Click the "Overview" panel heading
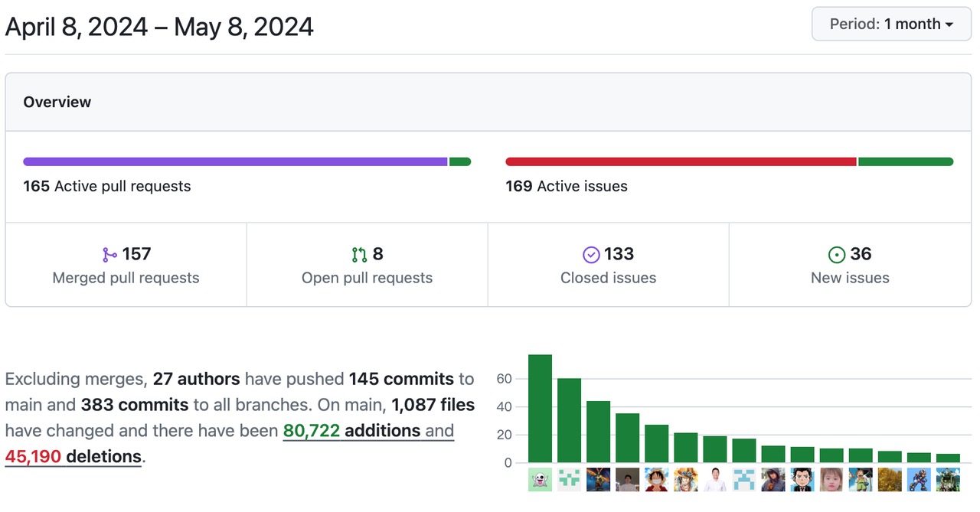Image resolution: width=980 pixels, height=512 pixels. [x=57, y=102]
